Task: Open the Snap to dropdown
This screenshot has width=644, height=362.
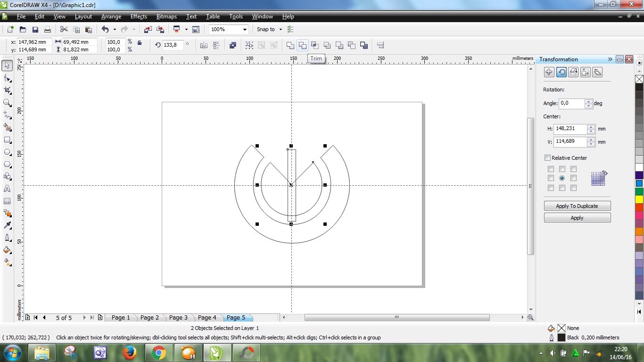Action: coord(269,29)
